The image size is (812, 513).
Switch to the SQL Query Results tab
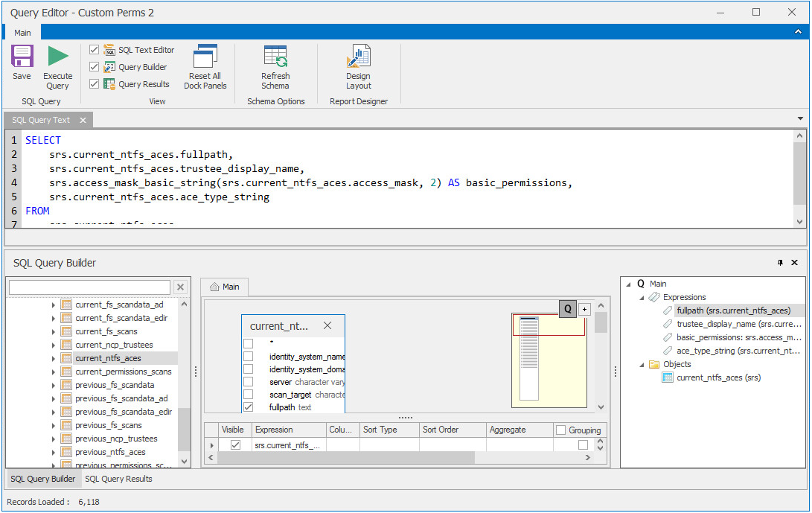tap(118, 479)
